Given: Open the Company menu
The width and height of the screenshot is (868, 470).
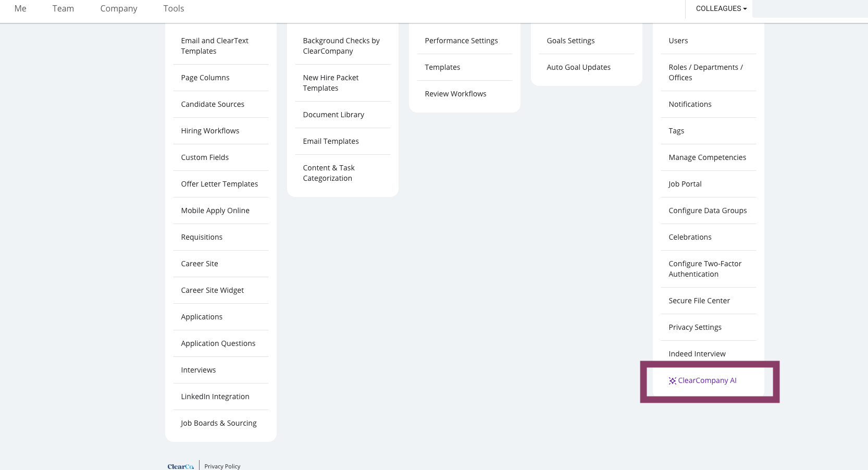Looking at the screenshot, I should (119, 8).
